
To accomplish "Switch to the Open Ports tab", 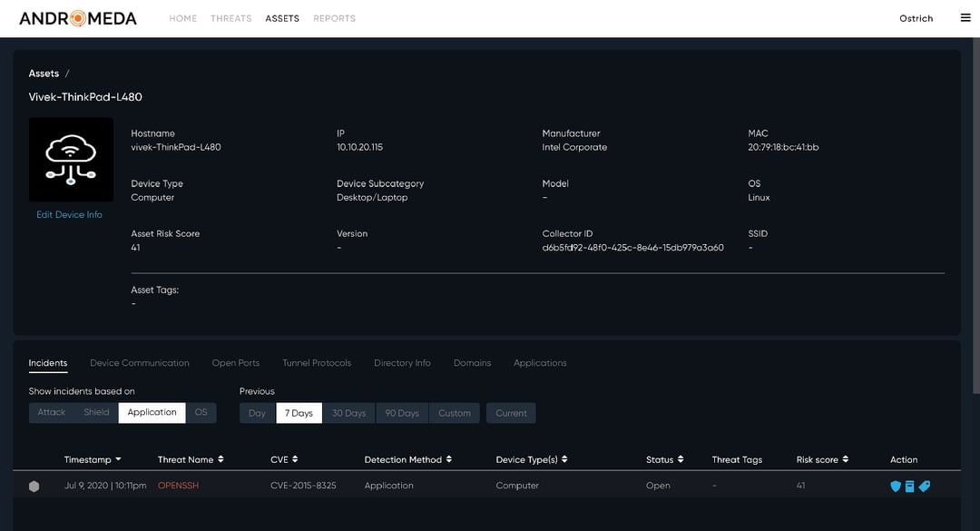I will click(x=235, y=362).
